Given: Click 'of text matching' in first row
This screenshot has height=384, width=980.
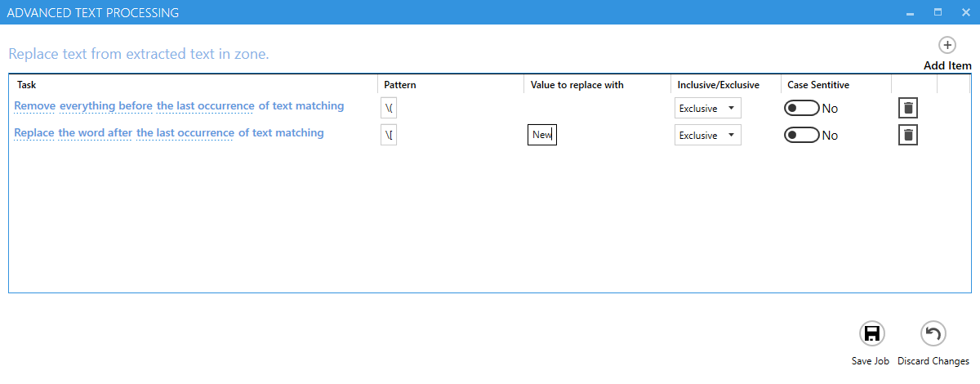Looking at the screenshot, I should coord(301,106).
